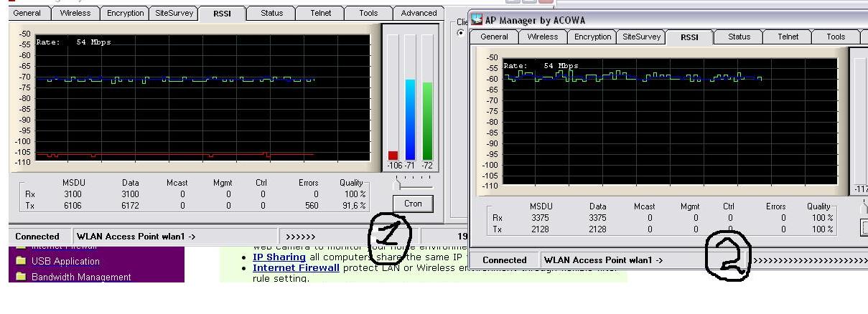Viewport: 868px width, 314px height.
Task: Open SiteSurvey tab in AP Manager by ACOWA window
Action: [640, 37]
